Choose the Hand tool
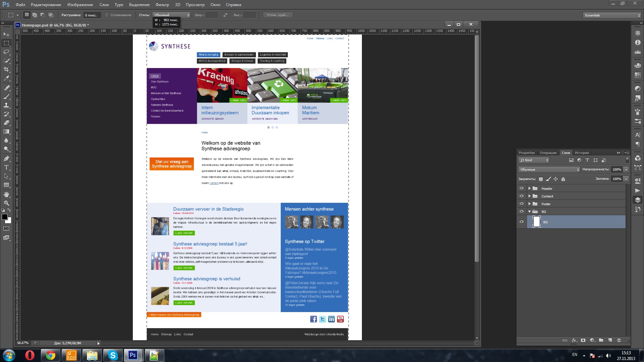The width and height of the screenshot is (644, 362). click(x=6, y=194)
